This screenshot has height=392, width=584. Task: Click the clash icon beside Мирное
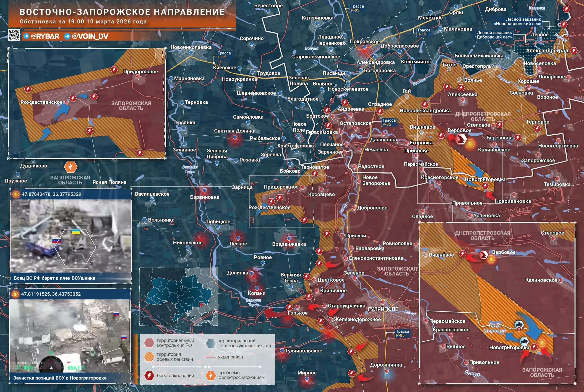pyautogui.click(x=351, y=374)
